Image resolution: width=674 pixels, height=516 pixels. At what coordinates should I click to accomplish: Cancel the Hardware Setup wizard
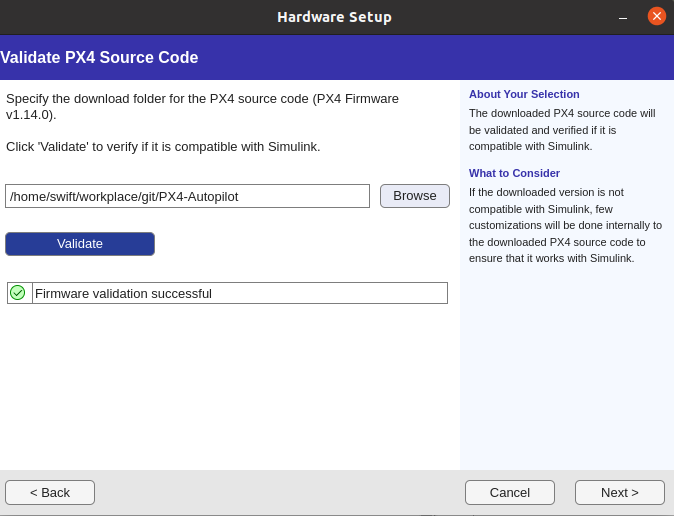click(510, 492)
